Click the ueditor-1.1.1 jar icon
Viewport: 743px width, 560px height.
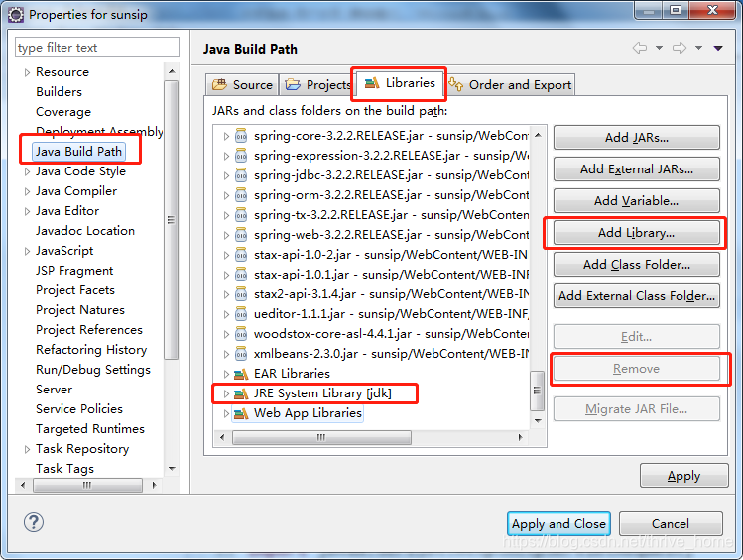(x=241, y=314)
